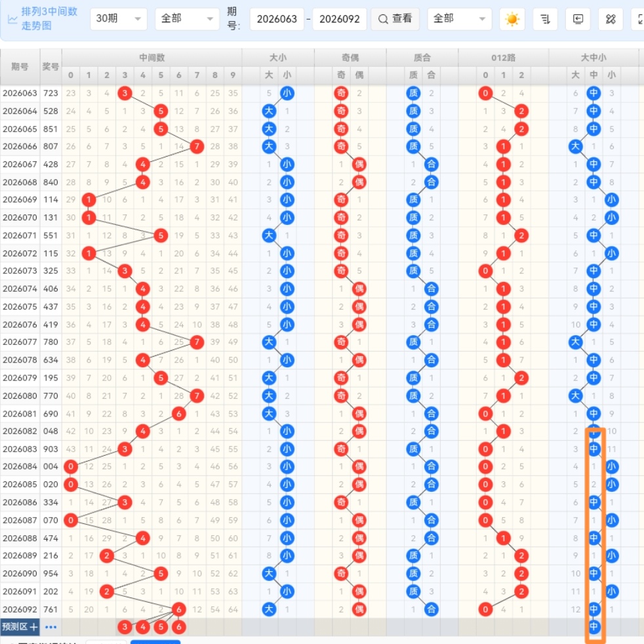This screenshot has height=644, width=644.
Task: Open 排列3中间数走势图 title link
Action: [49, 19]
